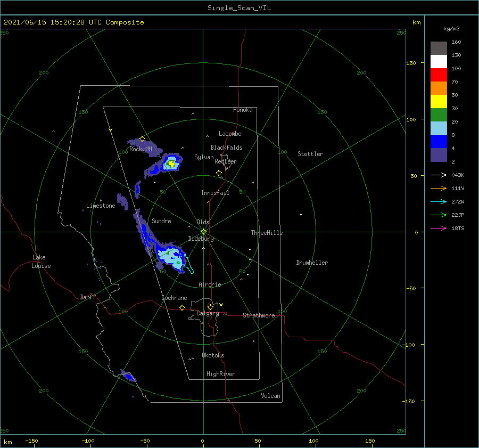
Task: Click the Sundre label
Action: 161,221
